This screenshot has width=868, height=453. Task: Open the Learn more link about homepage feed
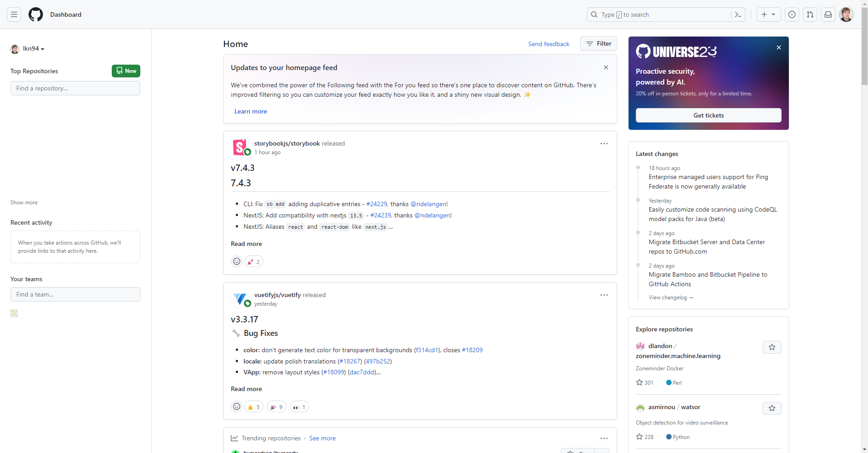(x=250, y=111)
